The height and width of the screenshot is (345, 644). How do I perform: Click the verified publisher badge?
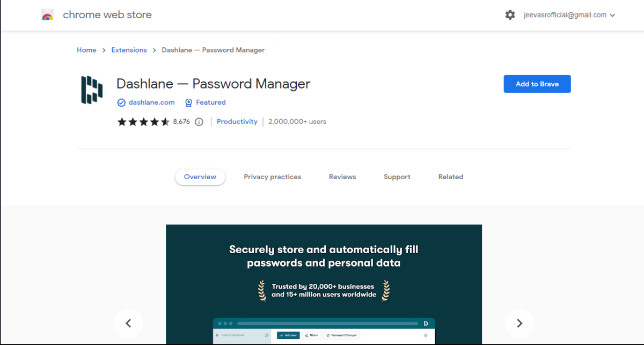122,102
